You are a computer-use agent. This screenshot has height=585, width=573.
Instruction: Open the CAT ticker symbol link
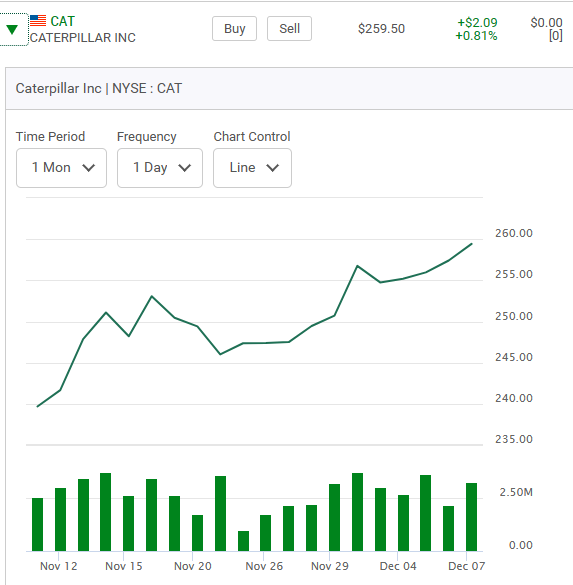point(63,21)
